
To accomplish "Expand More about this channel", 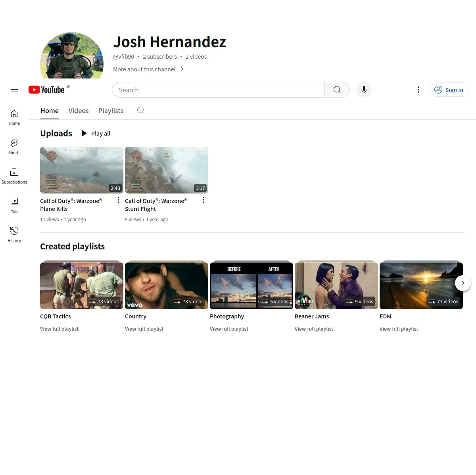I will click(x=148, y=69).
